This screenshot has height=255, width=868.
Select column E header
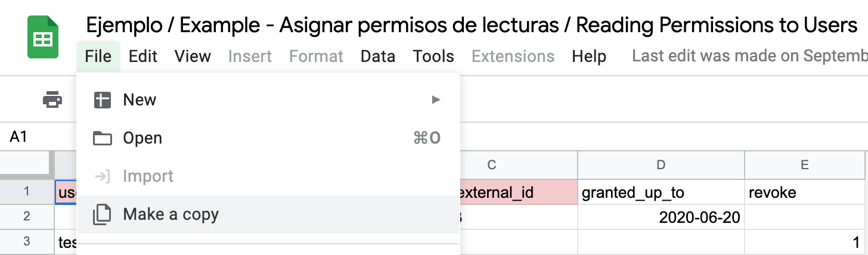[804, 165]
